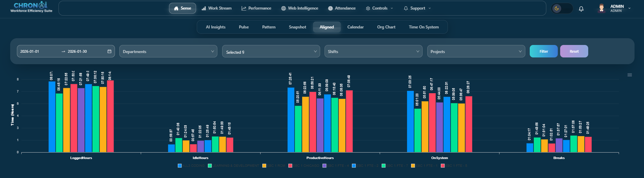Open the Performance line-chart icon

244,8
